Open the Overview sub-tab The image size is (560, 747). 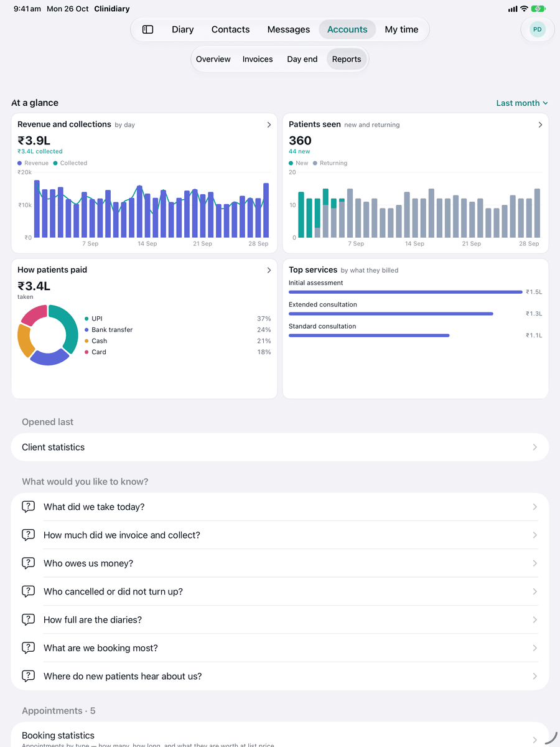click(x=213, y=59)
